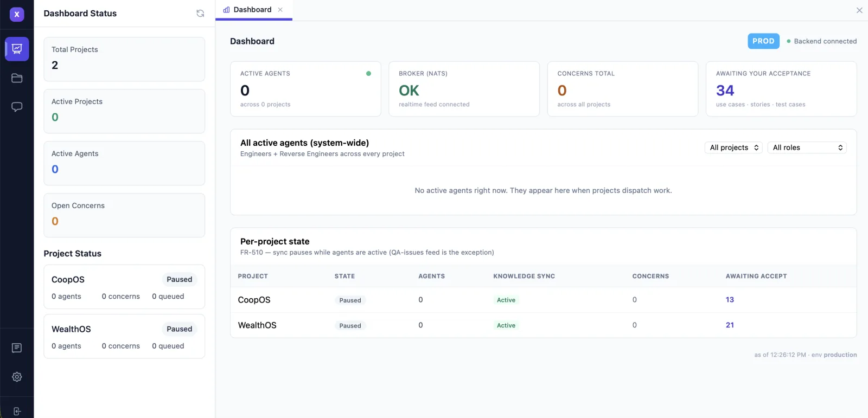Click the CONCERNS TOTAL tile

(623, 89)
